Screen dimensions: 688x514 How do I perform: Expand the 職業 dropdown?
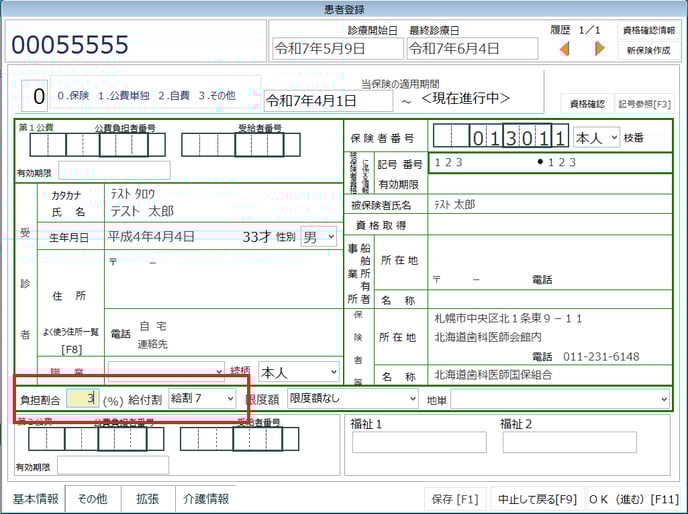[x=166, y=372]
